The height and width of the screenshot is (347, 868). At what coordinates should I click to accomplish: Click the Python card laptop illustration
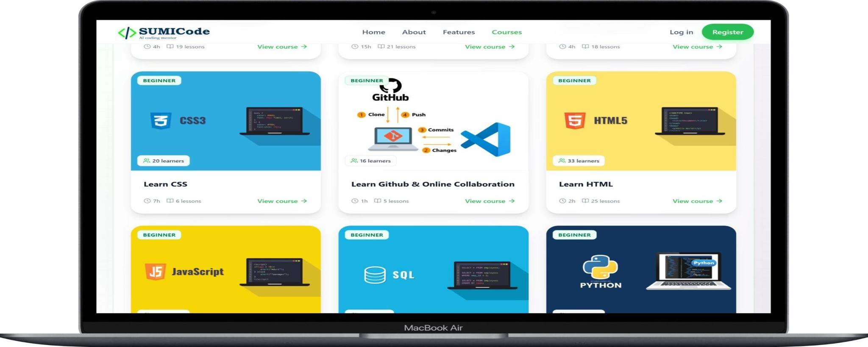(688, 271)
